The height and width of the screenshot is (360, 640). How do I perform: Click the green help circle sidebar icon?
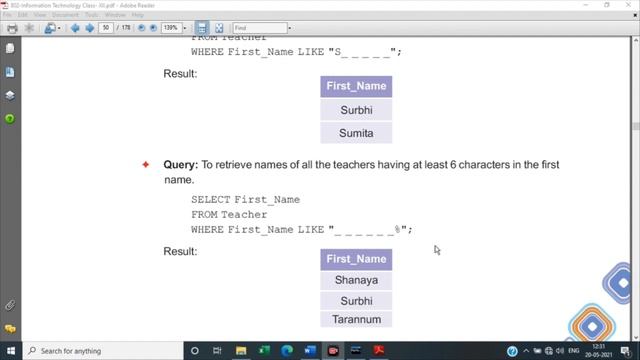tap(10, 119)
